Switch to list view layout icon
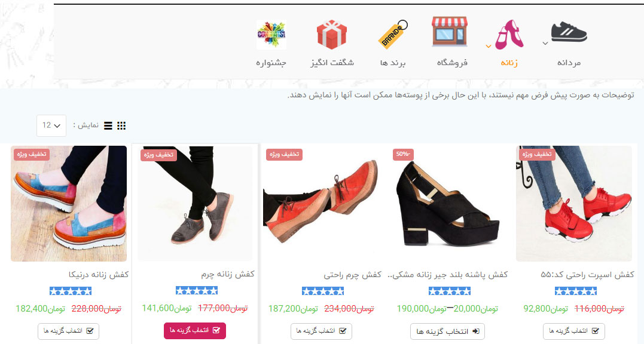The width and height of the screenshot is (644, 344). [x=108, y=126]
